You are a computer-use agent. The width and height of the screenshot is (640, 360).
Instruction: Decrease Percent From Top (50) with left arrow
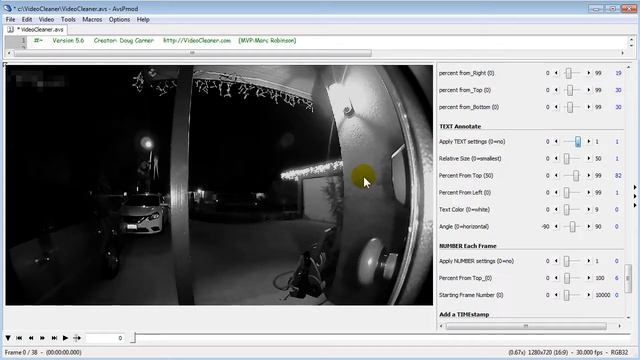(556, 176)
